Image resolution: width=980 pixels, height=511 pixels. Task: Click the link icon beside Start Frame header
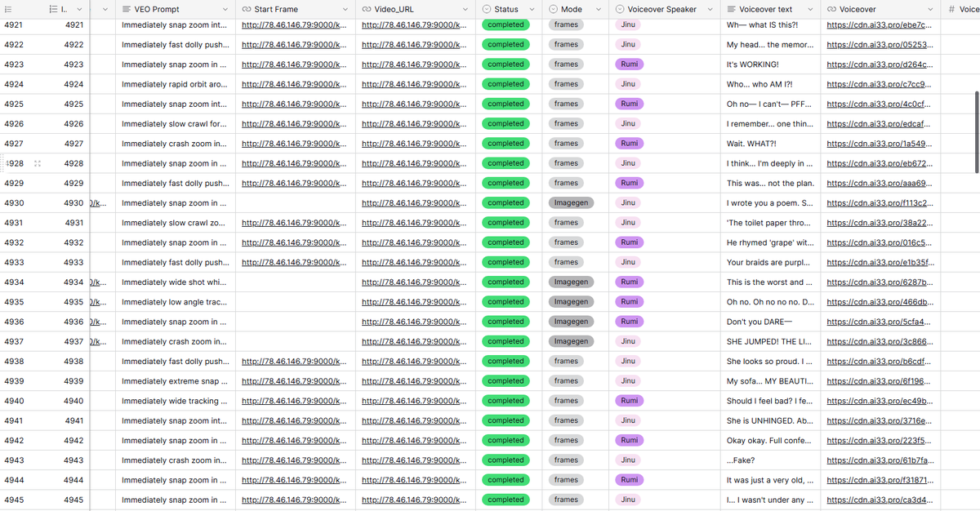point(247,9)
